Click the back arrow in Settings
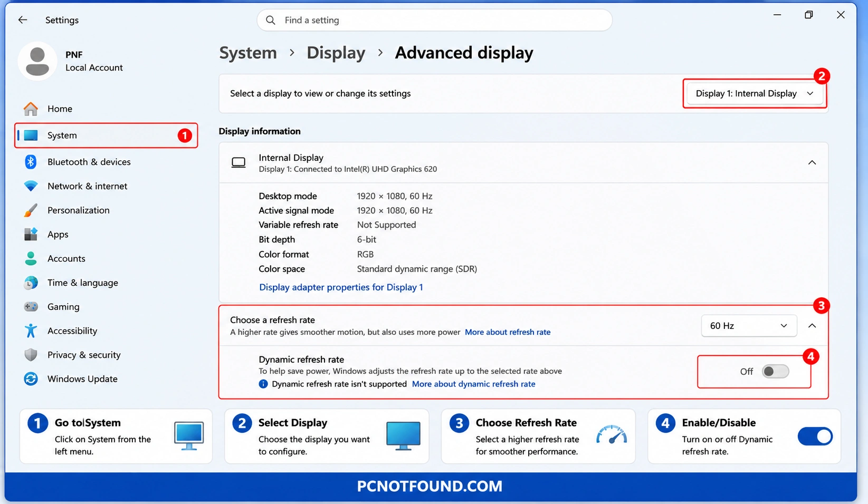Screen dimensions: 868x504 [x=22, y=20]
